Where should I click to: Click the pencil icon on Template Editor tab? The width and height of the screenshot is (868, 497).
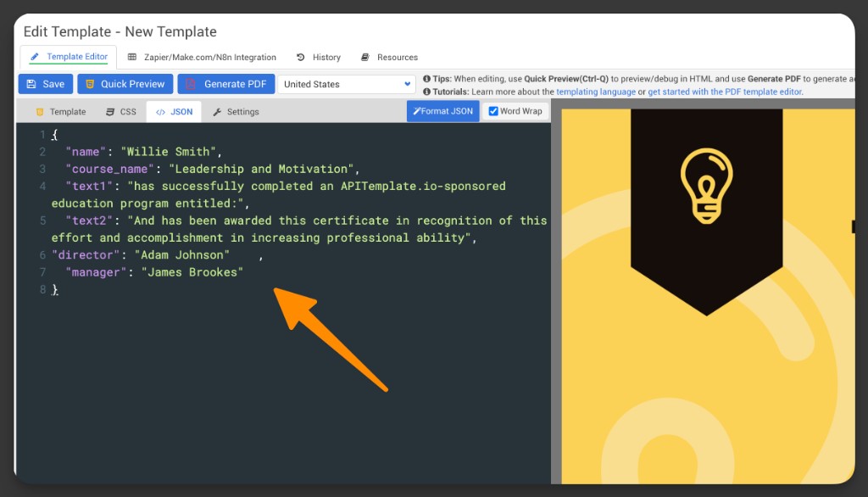click(x=35, y=58)
